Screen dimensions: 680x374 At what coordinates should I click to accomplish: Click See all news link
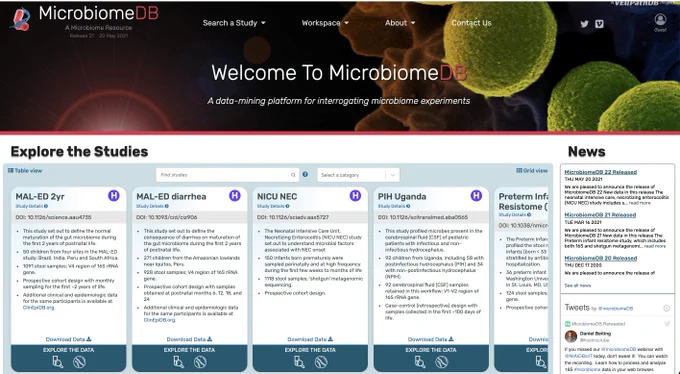pyautogui.click(x=577, y=285)
